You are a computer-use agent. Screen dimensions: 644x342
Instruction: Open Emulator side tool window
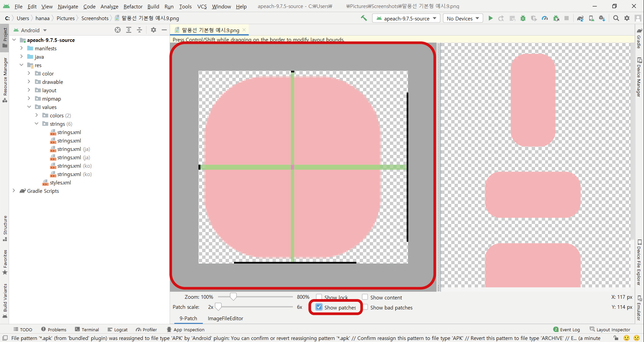(639, 308)
